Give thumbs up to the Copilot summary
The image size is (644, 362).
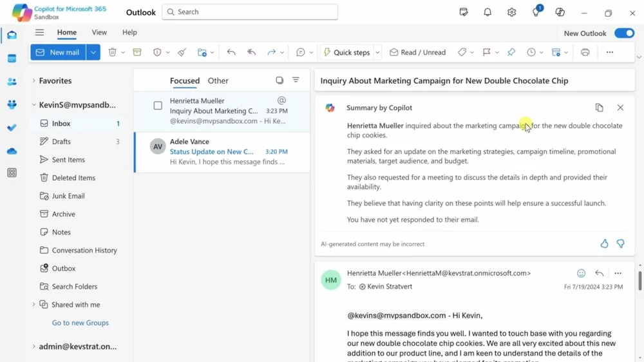click(604, 243)
